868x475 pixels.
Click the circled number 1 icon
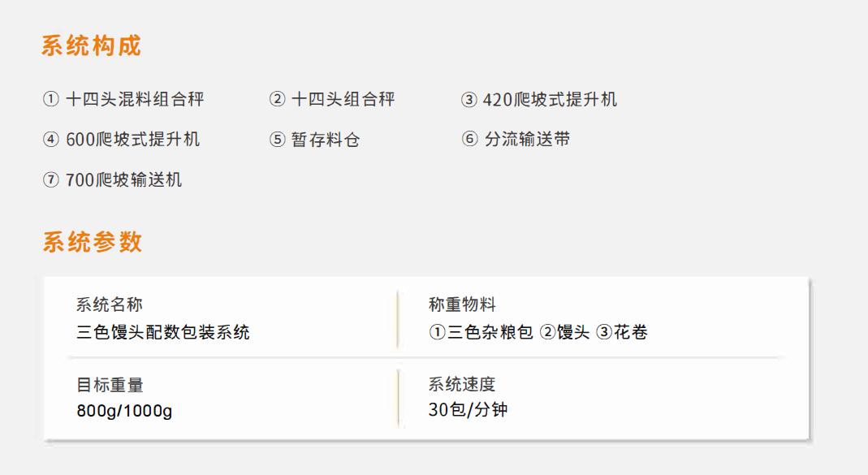click(51, 99)
